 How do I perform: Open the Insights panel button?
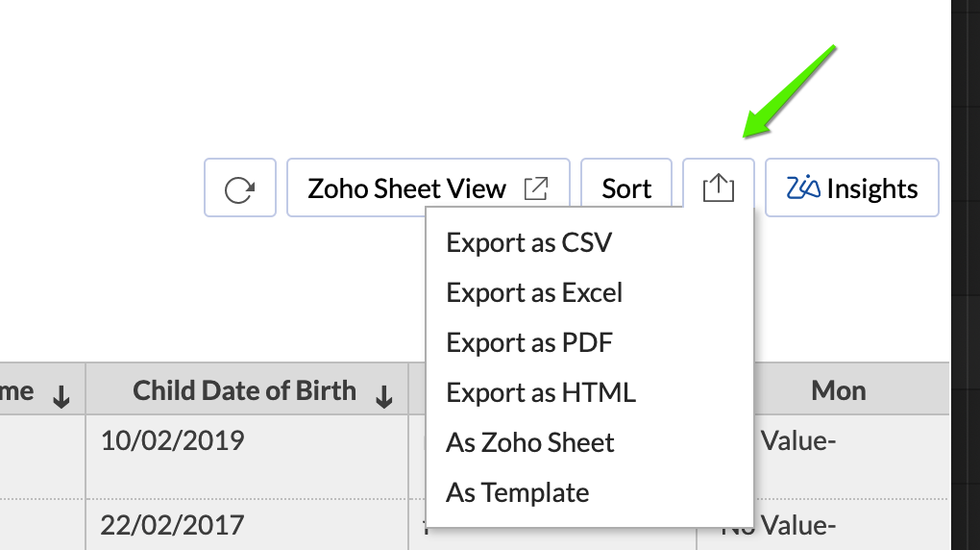(x=852, y=187)
